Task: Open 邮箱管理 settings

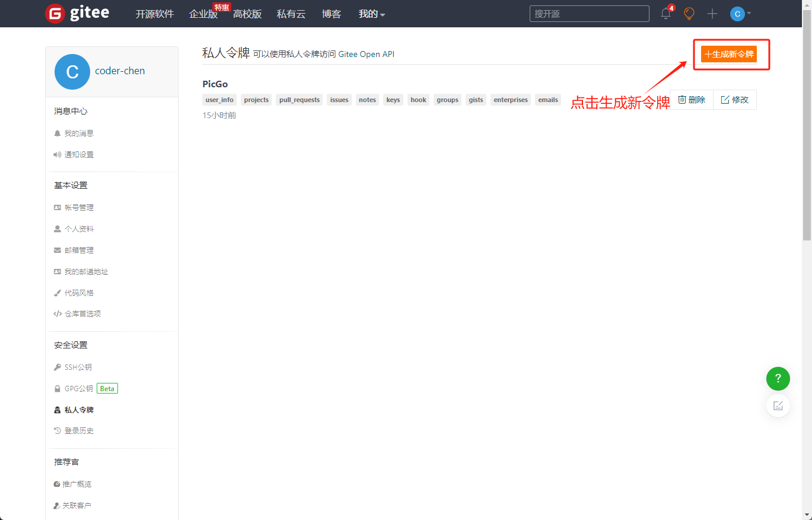Action: pyautogui.click(x=79, y=251)
